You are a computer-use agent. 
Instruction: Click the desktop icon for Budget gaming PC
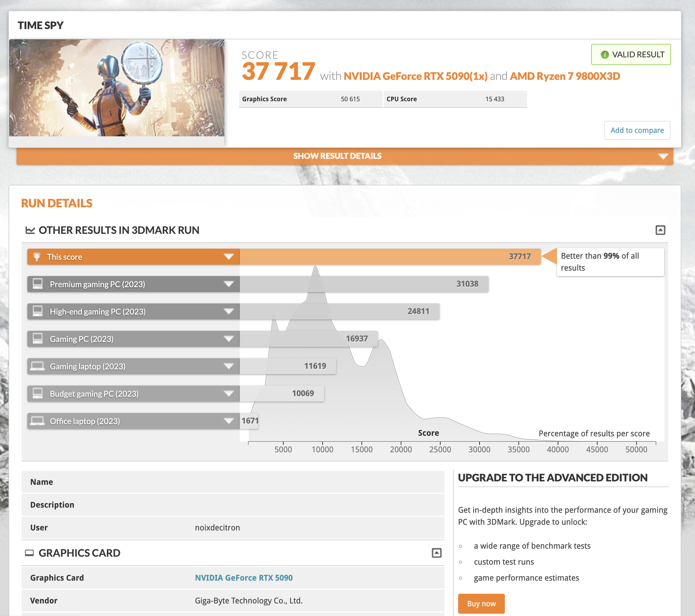click(x=37, y=393)
